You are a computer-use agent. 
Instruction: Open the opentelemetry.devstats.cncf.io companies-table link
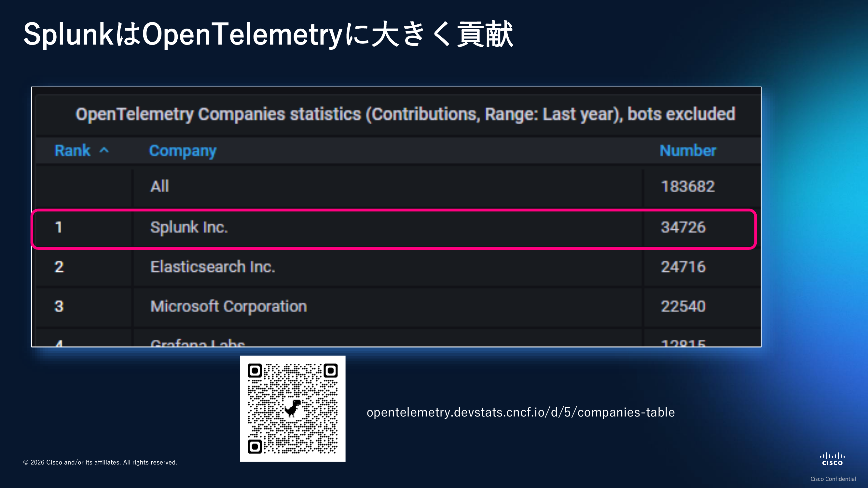521,412
